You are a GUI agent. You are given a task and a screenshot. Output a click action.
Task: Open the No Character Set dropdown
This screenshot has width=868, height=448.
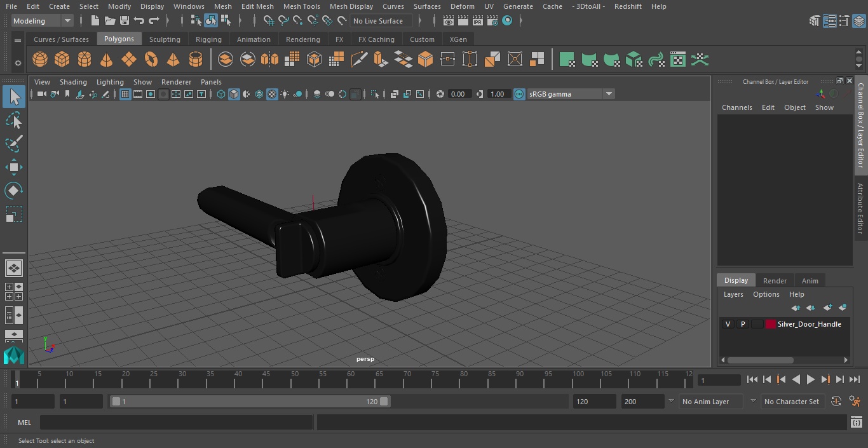tap(792, 402)
